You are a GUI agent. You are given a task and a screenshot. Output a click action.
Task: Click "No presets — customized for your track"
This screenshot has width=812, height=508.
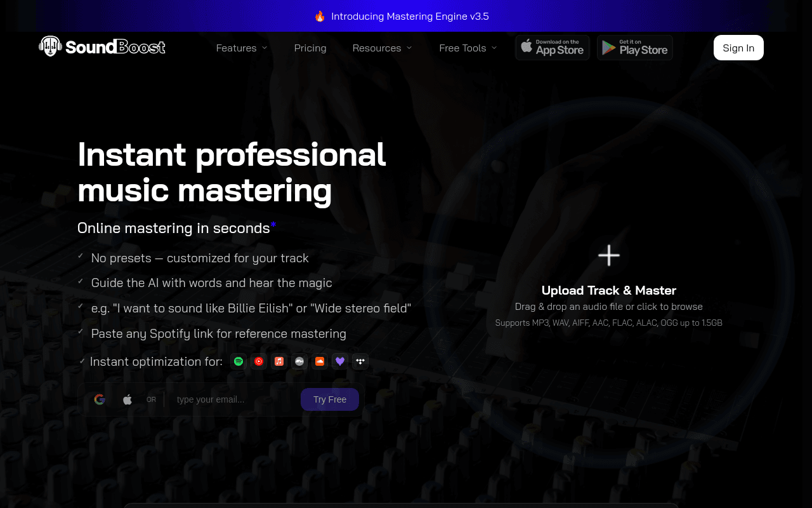click(x=200, y=258)
